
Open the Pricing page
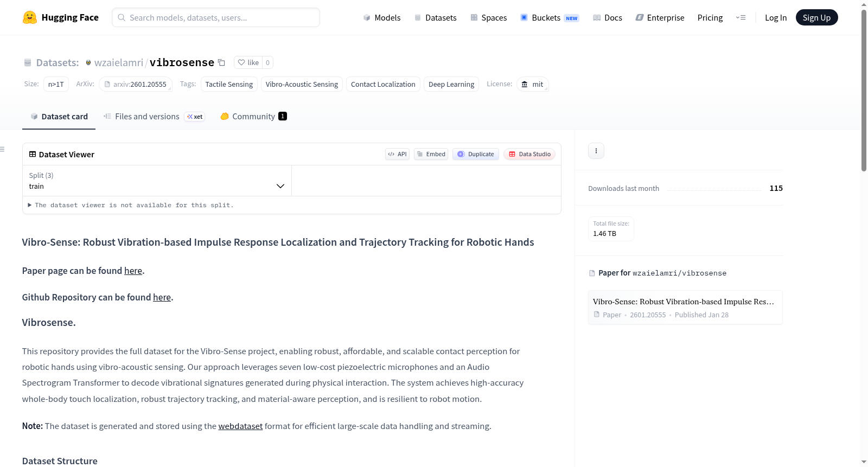coord(710,17)
